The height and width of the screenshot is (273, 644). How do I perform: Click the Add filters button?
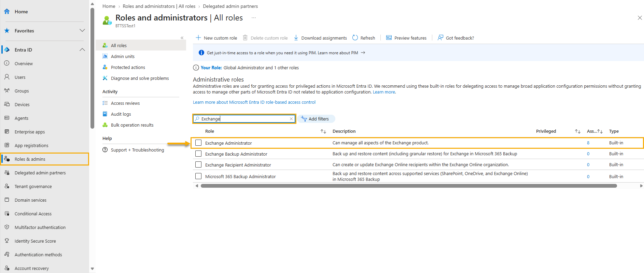tap(315, 119)
